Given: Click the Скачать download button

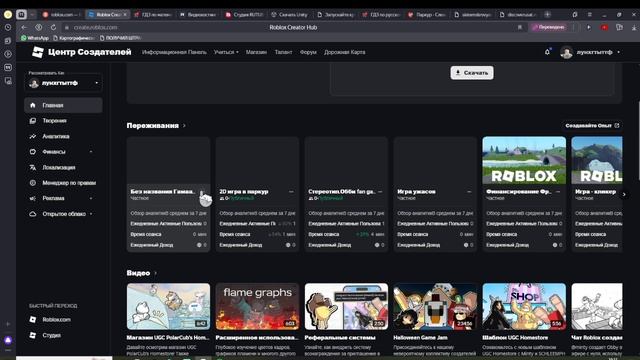Looking at the screenshot, I should [472, 73].
